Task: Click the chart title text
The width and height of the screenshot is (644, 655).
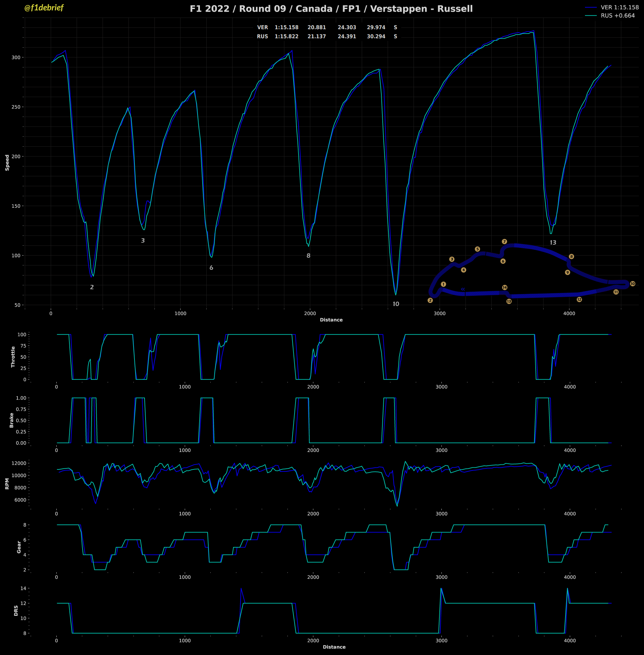Action: pos(331,9)
